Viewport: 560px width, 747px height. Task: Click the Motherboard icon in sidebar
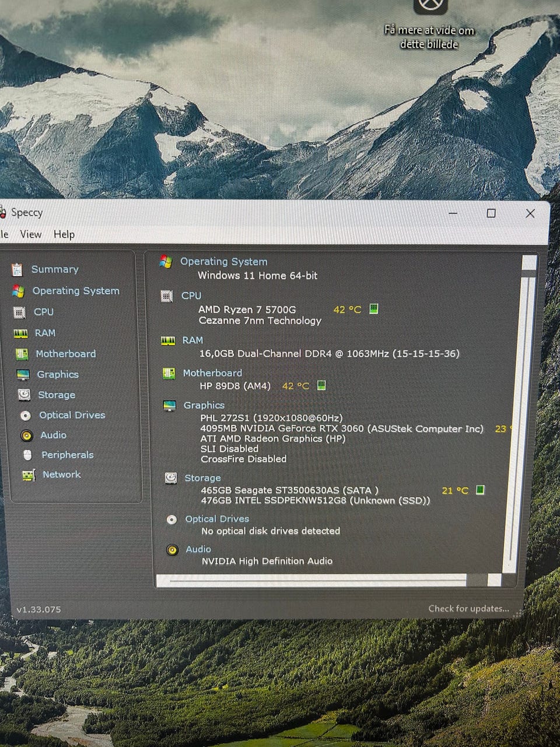(22, 354)
